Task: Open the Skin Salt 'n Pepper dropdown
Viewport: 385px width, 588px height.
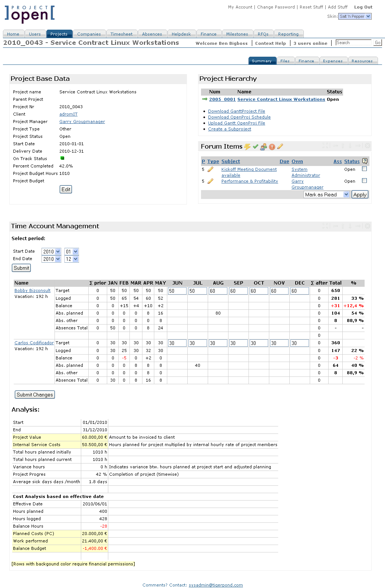Action: (355, 16)
